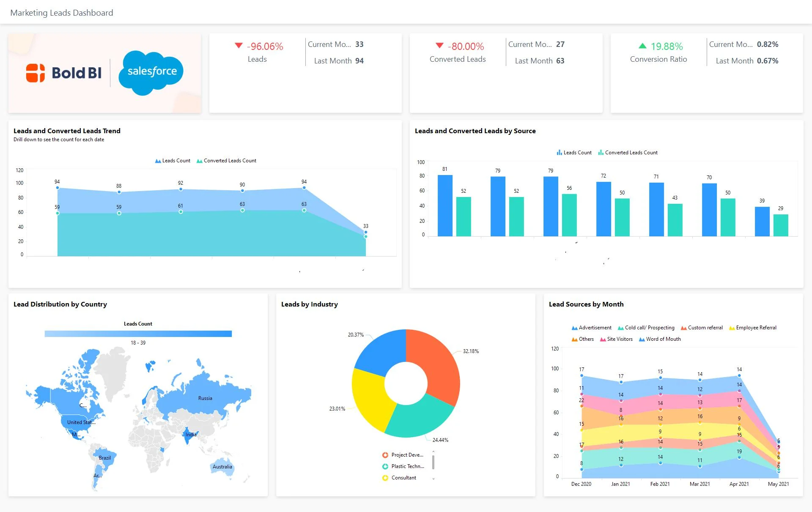Viewport: 812px width, 512px height.
Task: Drill into the 88 data point in Trend chart
Action: pyautogui.click(x=119, y=192)
